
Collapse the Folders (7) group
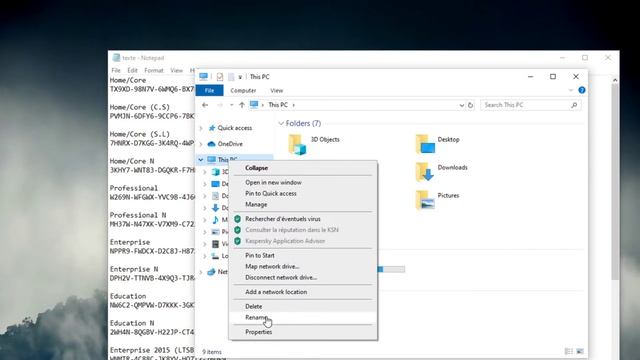pyautogui.click(x=281, y=123)
